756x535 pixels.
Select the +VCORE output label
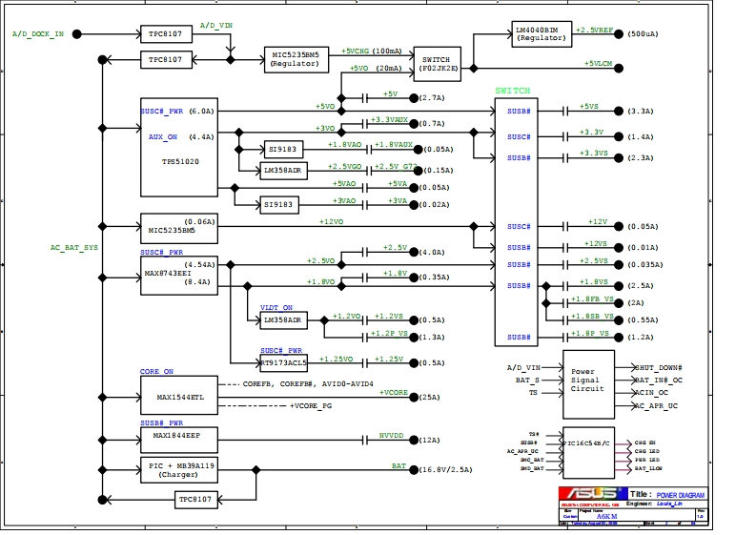click(x=394, y=392)
